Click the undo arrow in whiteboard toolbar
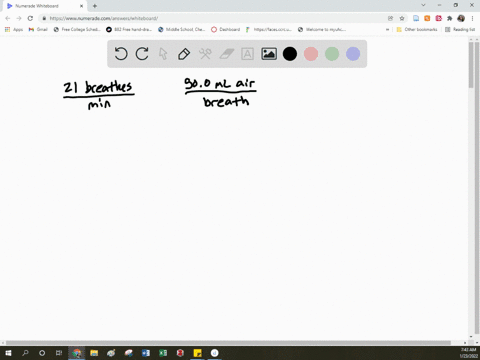Viewport: 480px width, 360px height. click(x=121, y=54)
